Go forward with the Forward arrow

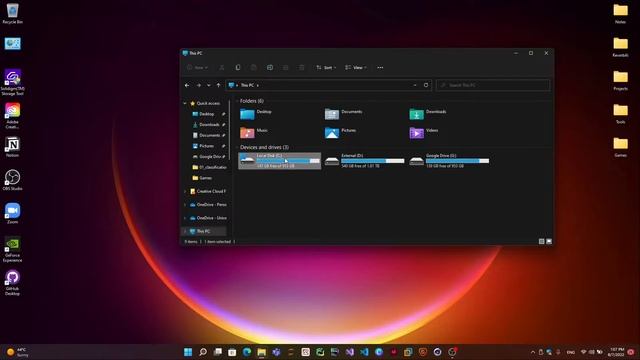pos(199,85)
